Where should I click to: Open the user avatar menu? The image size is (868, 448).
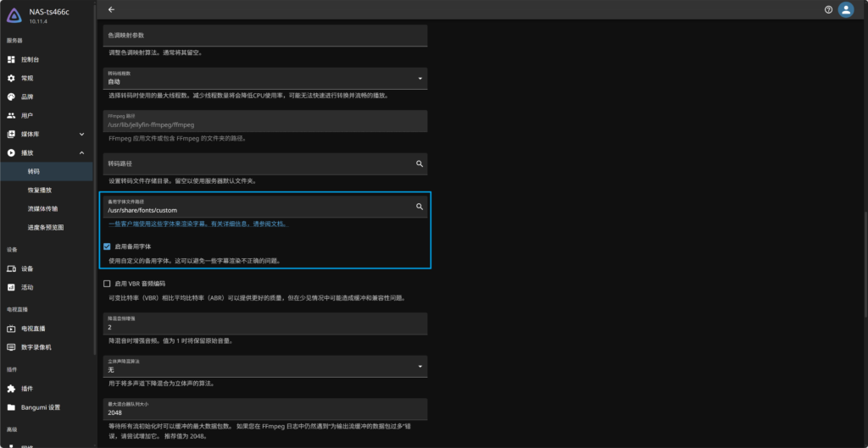pyautogui.click(x=845, y=10)
